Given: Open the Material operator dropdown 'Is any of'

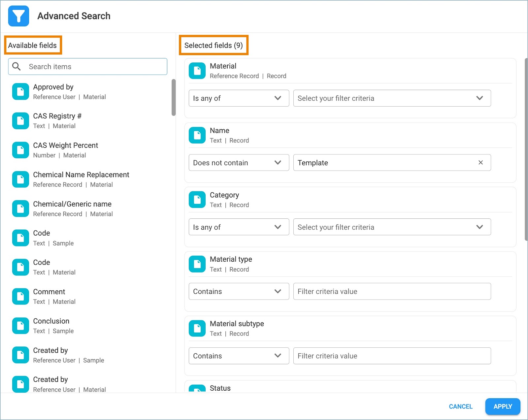Looking at the screenshot, I should point(239,98).
